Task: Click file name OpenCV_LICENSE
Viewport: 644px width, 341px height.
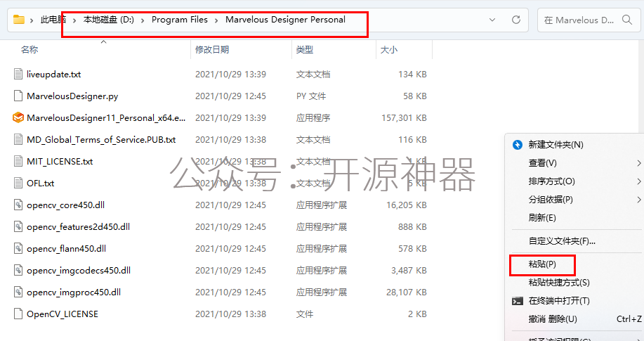Action: 63,314
